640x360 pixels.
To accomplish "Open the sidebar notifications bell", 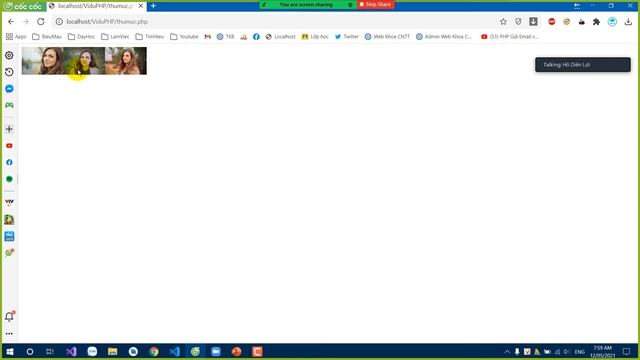I will (x=9, y=316).
